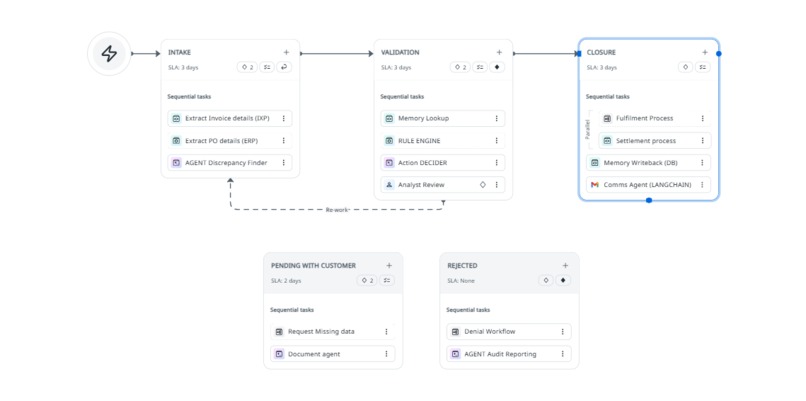Click the Parallel group label in CLOSURE
This screenshot has width=806, height=401.
pyautogui.click(x=588, y=130)
